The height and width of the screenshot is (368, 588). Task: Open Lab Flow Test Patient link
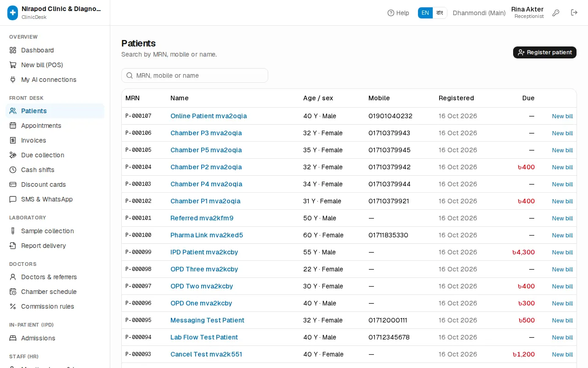[204, 337]
